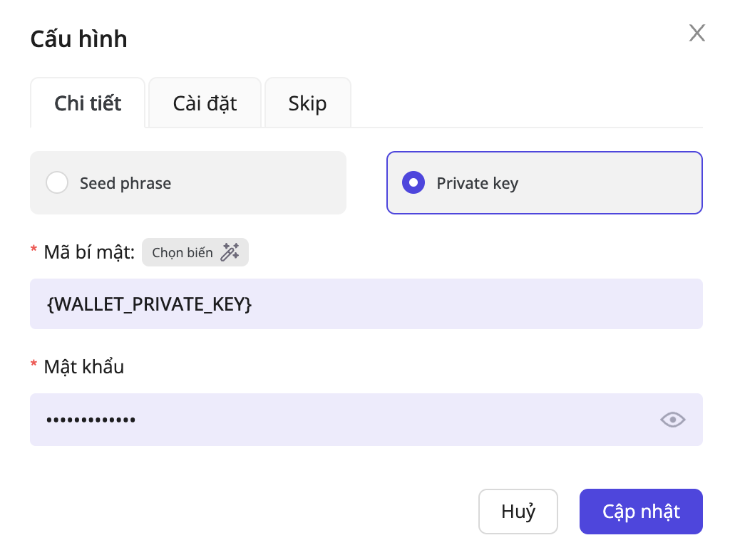Go to the Skip tab

[307, 103]
